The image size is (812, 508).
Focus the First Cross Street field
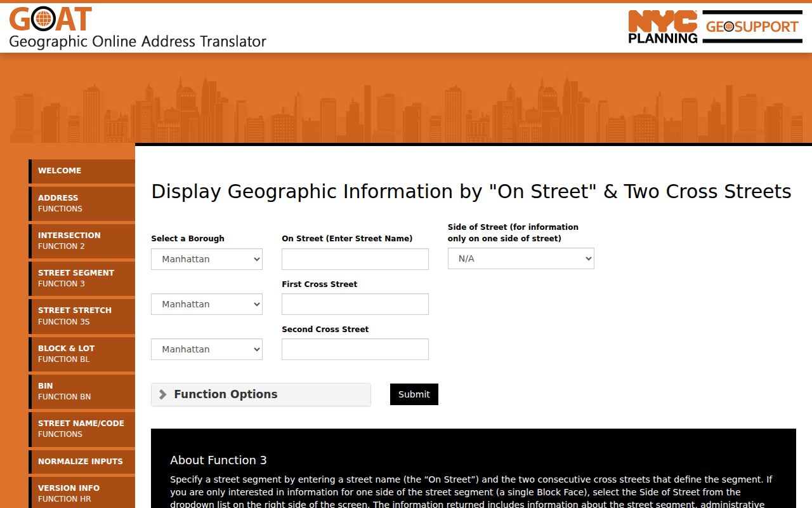[x=355, y=304]
